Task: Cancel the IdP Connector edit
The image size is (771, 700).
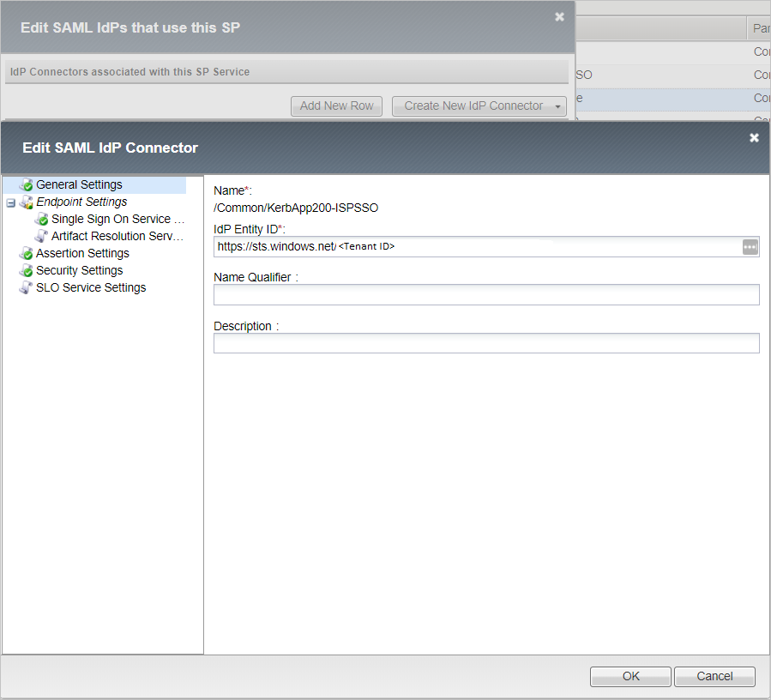Action: [714, 676]
